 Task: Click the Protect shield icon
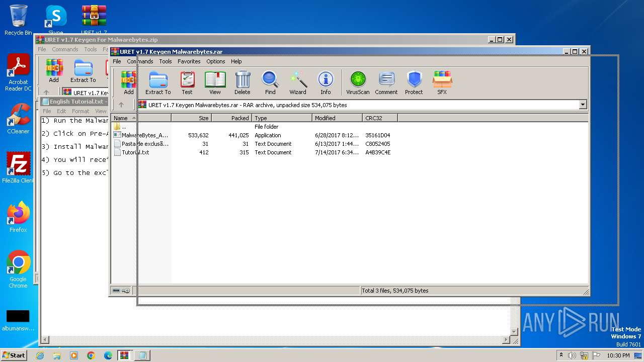(414, 82)
